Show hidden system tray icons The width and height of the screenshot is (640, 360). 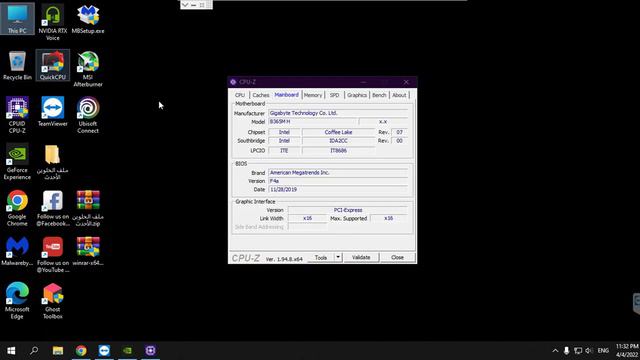tap(555, 351)
